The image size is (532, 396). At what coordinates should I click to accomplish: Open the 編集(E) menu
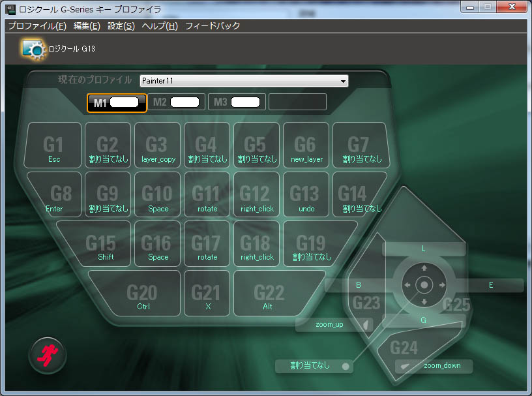click(87, 26)
